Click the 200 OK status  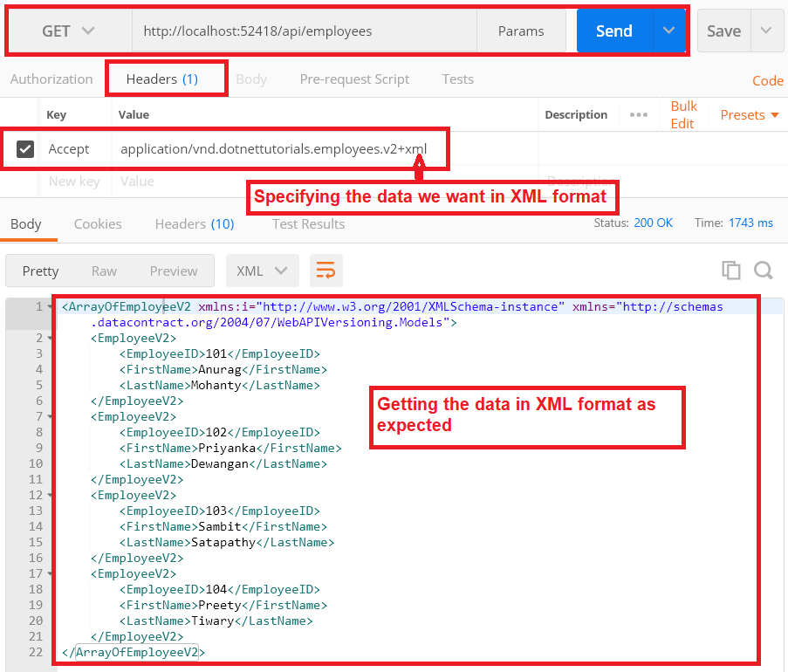(653, 223)
